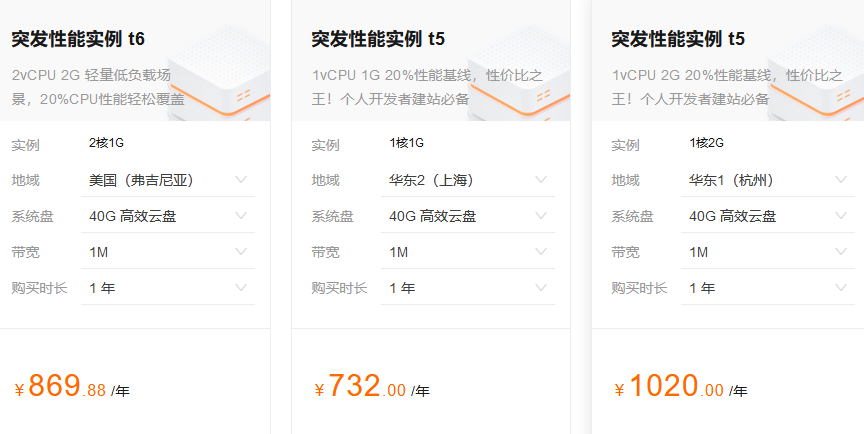Expand system disk dropdown in 1核2G card

click(768, 216)
